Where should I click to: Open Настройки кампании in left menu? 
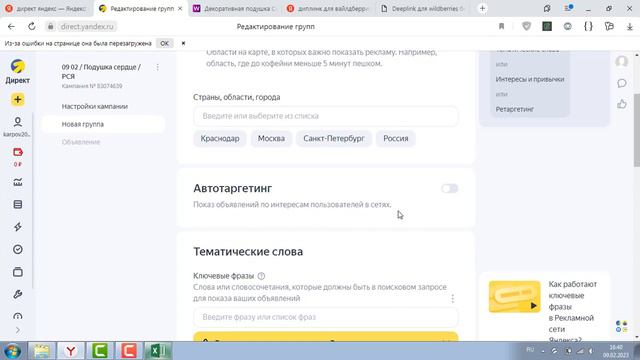95,107
